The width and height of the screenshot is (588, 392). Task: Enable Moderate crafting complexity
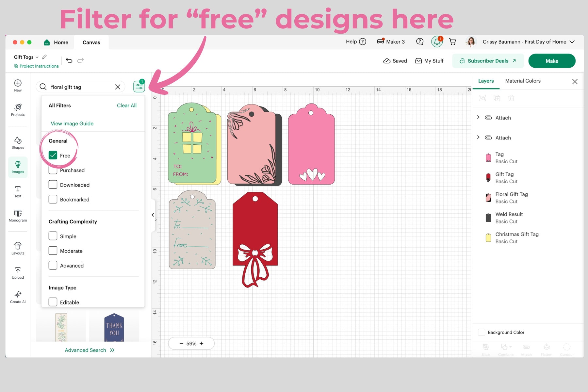click(53, 251)
